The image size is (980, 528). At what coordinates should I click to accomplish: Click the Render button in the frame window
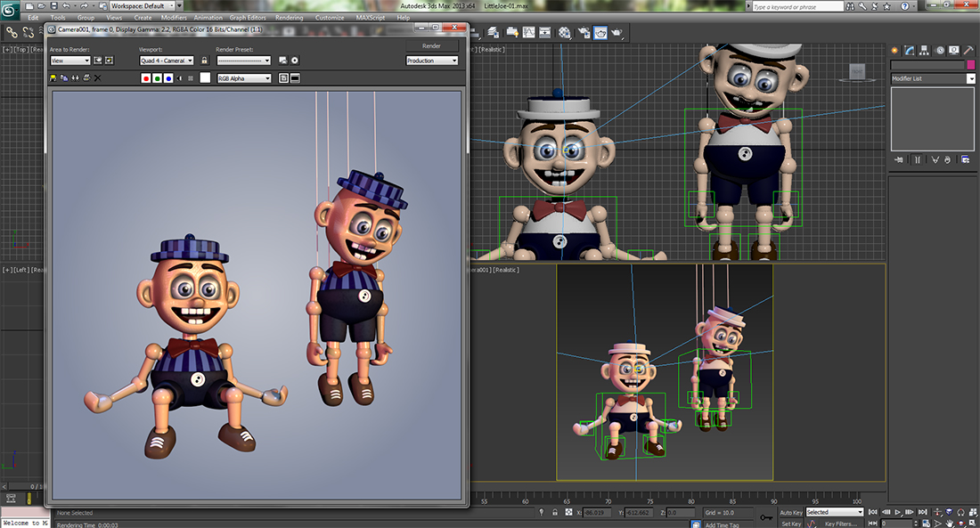click(431, 45)
